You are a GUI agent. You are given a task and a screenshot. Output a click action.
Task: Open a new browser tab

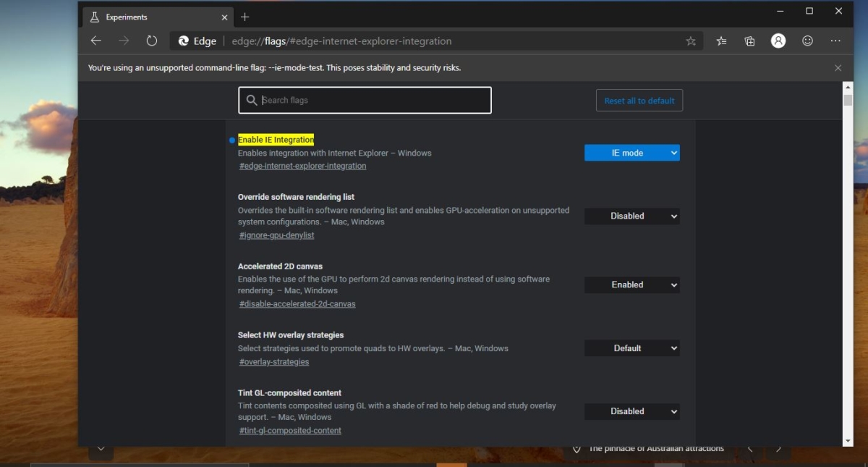244,16
